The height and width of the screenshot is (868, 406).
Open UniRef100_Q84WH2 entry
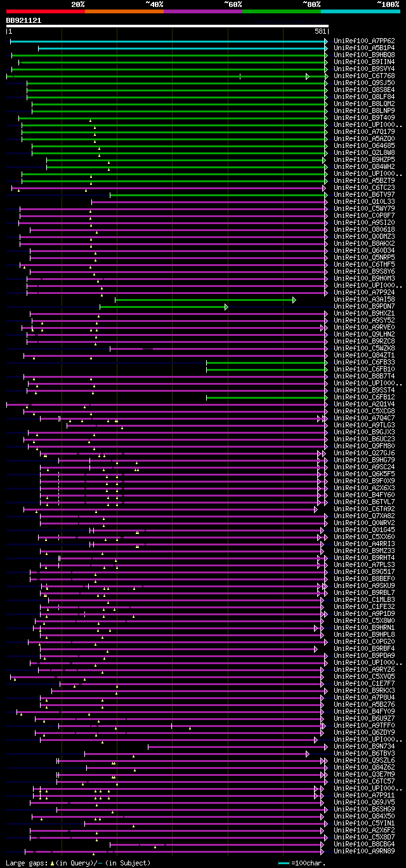[x=363, y=167]
